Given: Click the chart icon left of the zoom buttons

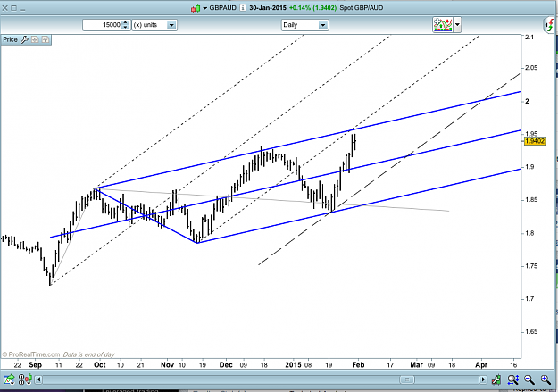Looking at the screenshot, I should click(x=496, y=379).
